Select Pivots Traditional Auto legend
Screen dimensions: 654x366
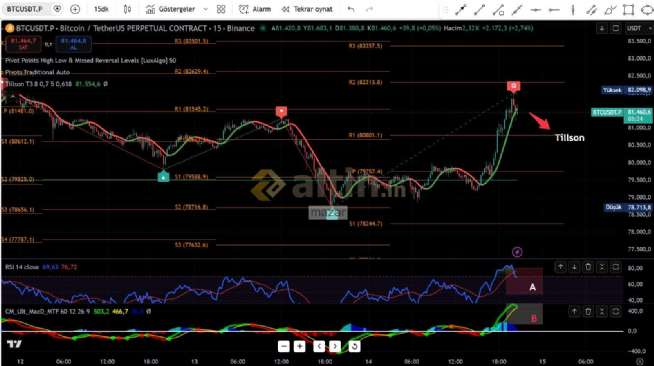point(37,72)
